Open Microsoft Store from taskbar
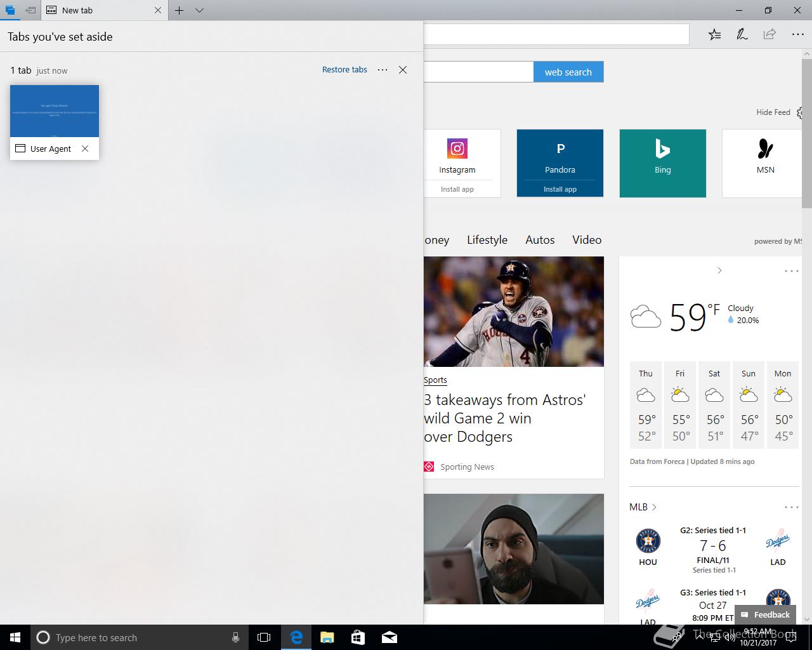The image size is (812, 650). point(358,637)
